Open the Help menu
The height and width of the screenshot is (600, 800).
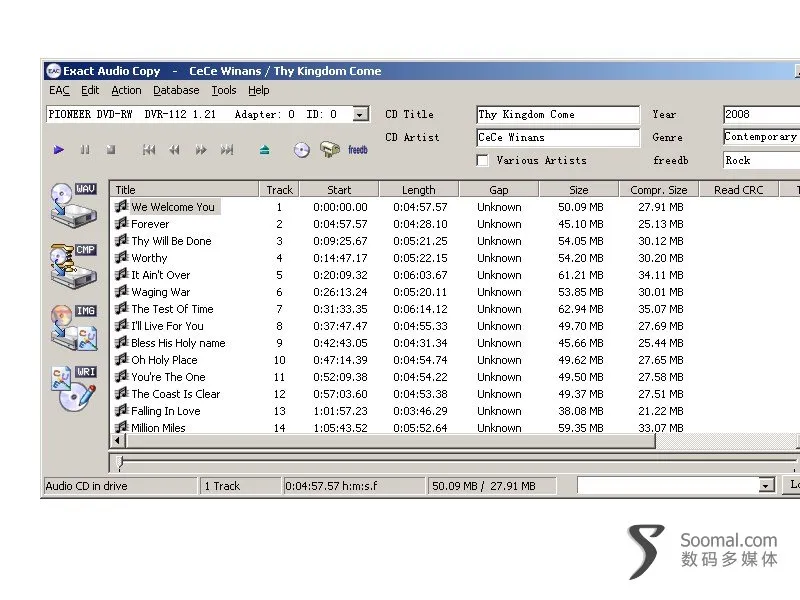[x=259, y=90]
